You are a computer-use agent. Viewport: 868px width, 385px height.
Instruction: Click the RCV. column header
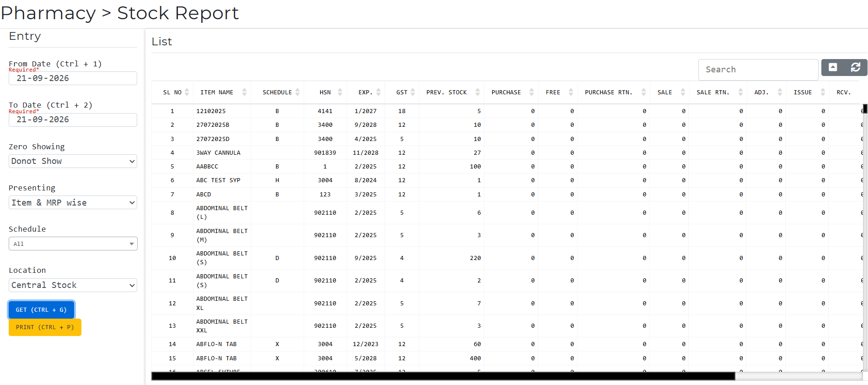[x=843, y=92]
